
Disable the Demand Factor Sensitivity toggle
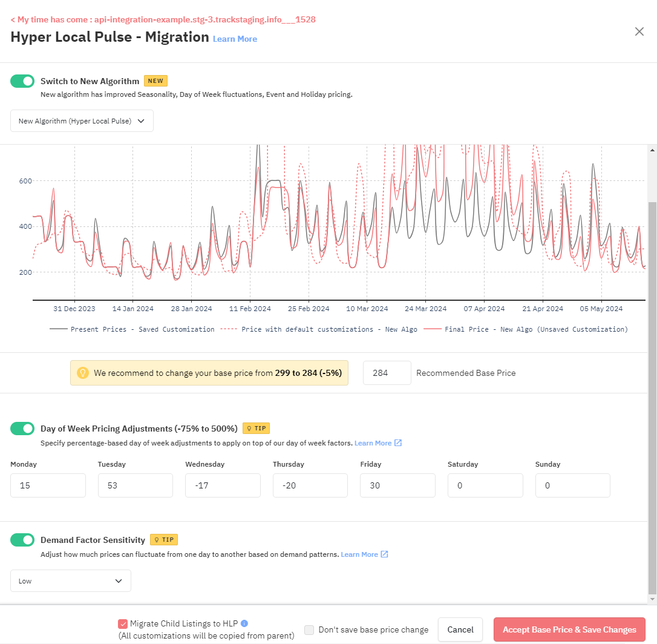[x=22, y=539]
